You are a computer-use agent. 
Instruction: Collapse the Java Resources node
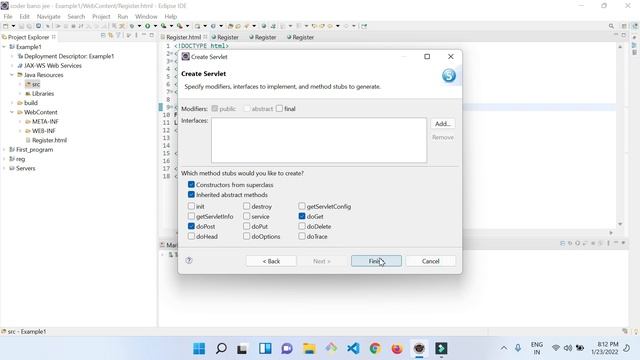click(x=12, y=75)
